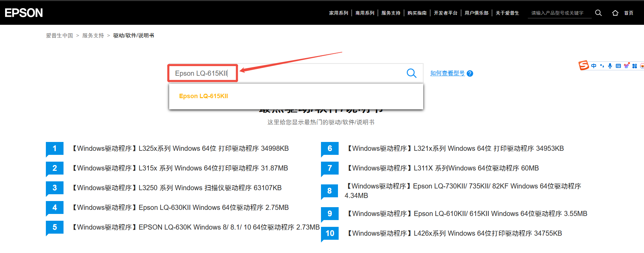Open the L311X 系列 Windows 64位 driver link
644x253 pixels.
[x=442, y=168]
